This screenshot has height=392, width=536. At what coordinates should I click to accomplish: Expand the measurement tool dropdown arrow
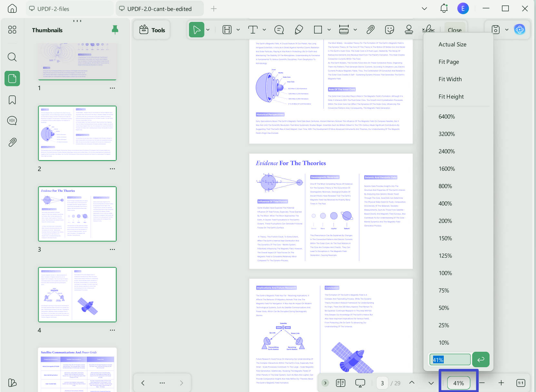tap(355, 30)
